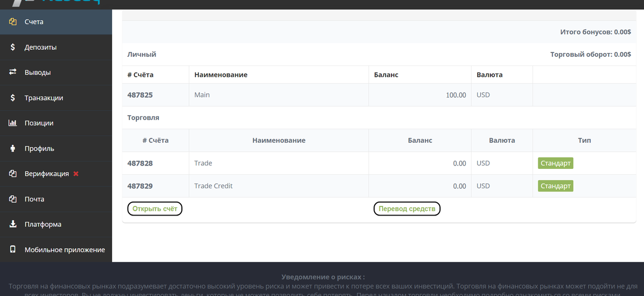Click the Тип column header
644x296 pixels.
click(585, 140)
